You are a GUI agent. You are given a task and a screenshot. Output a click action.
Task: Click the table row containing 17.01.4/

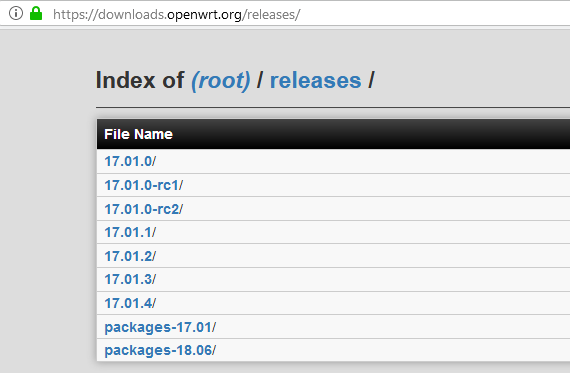click(x=333, y=303)
